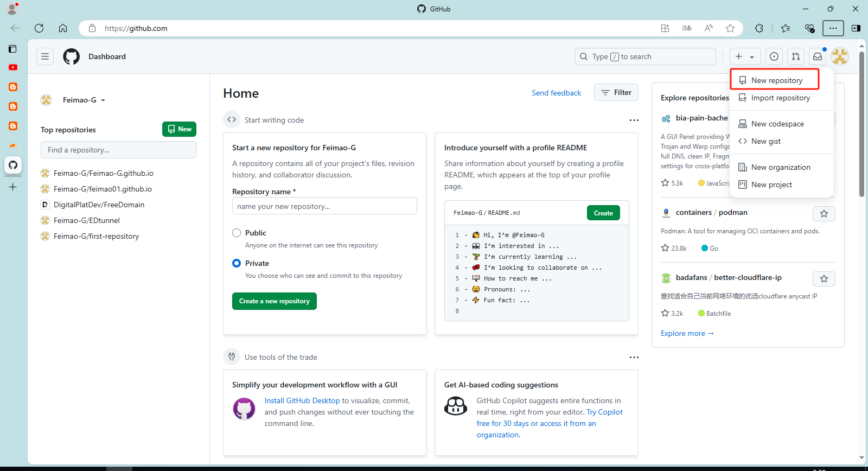Open the pull requests icon in header
Viewport: 868px width, 471px height.
[796, 56]
